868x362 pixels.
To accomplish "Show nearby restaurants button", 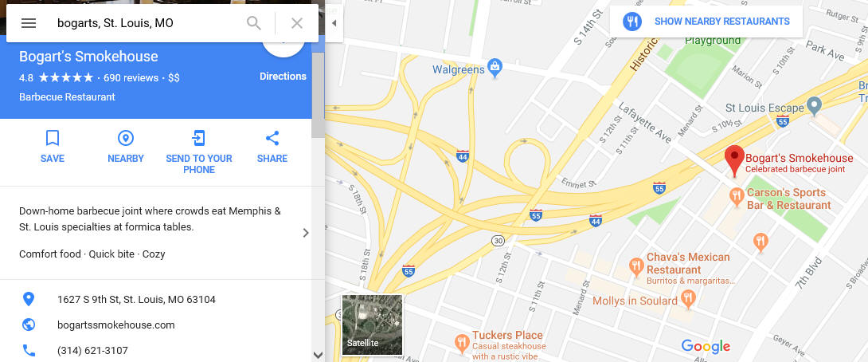I will tap(706, 22).
